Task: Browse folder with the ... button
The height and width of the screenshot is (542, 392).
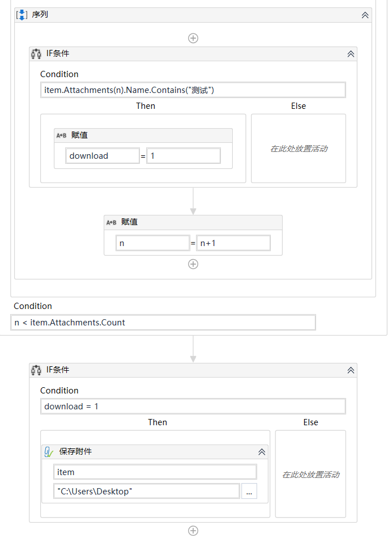Action: 249,491
